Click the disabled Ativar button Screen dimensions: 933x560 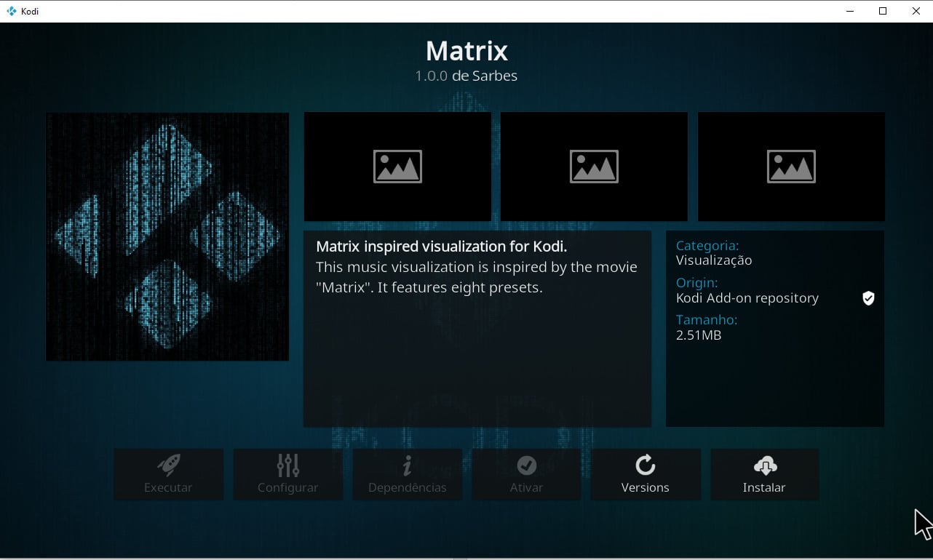[x=526, y=474]
